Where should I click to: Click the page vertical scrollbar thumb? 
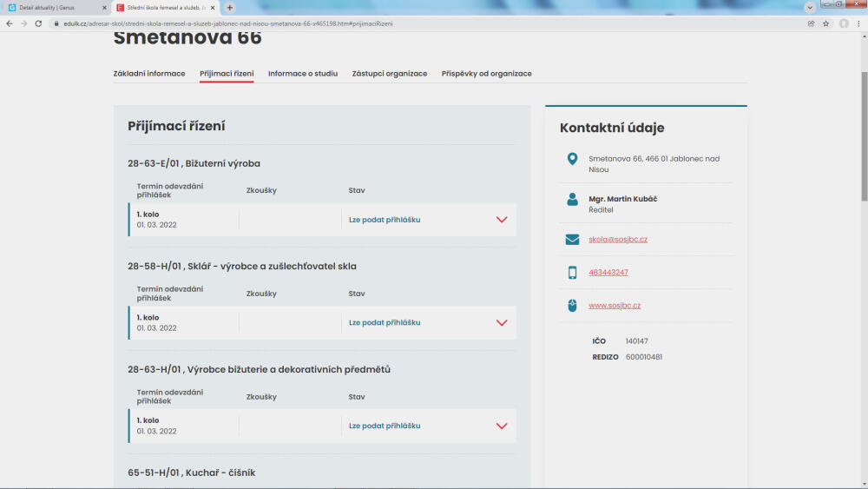click(x=865, y=136)
